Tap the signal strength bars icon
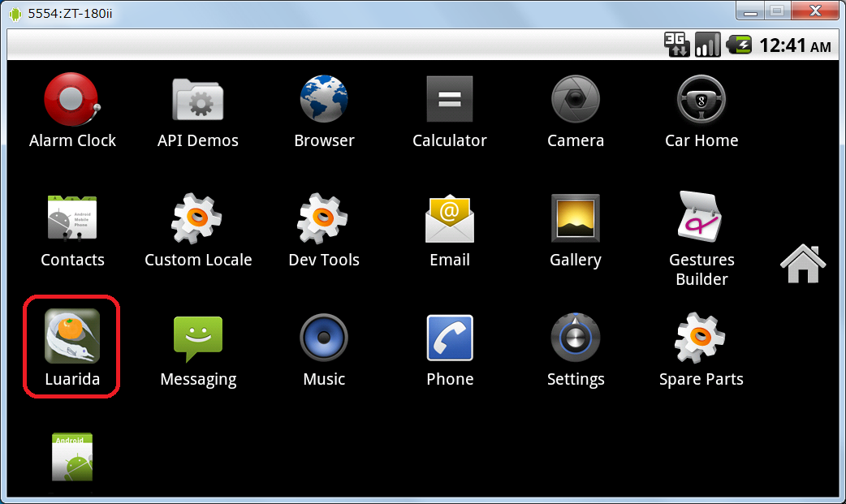Viewport: 846px width, 504px height. (708, 45)
